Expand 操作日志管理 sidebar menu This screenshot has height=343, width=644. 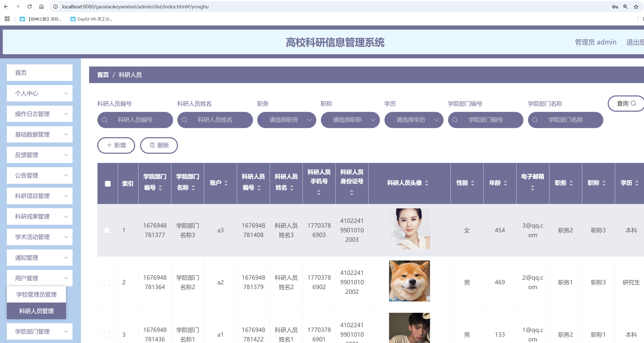[x=40, y=114]
